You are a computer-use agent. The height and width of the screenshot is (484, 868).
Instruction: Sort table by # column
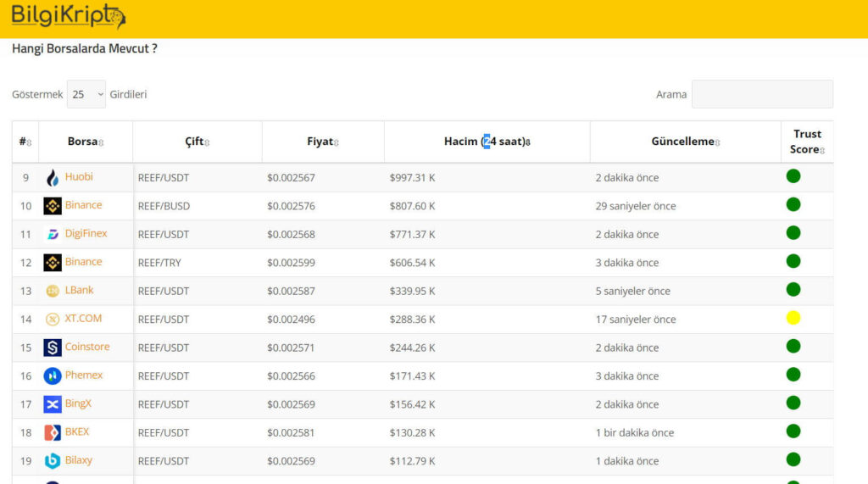tap(25, 142)
